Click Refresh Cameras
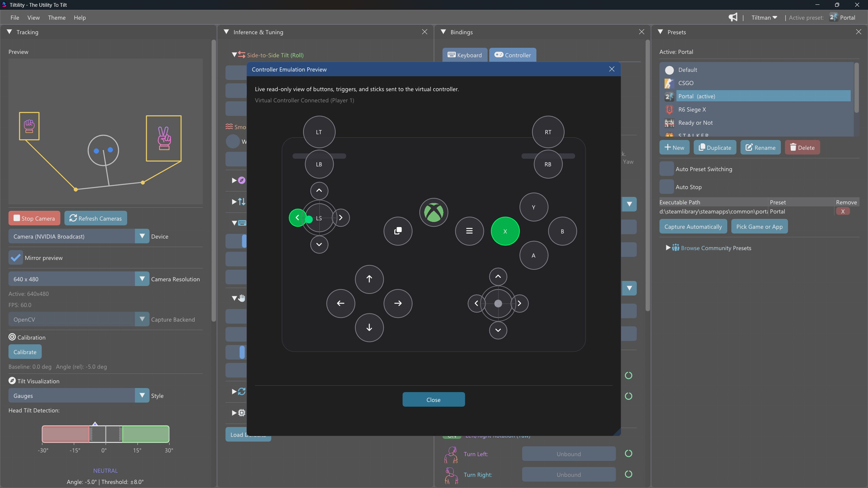Image resolution: width=868 pixels, height=488 pixels. [96, 218]
